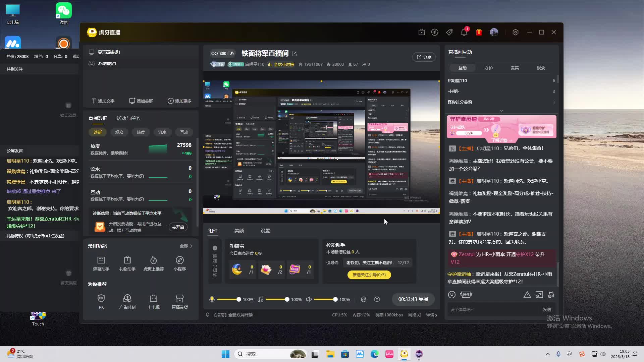Switch to the 美颜 tab
This screenshot has height=362, width=644.
239,231
